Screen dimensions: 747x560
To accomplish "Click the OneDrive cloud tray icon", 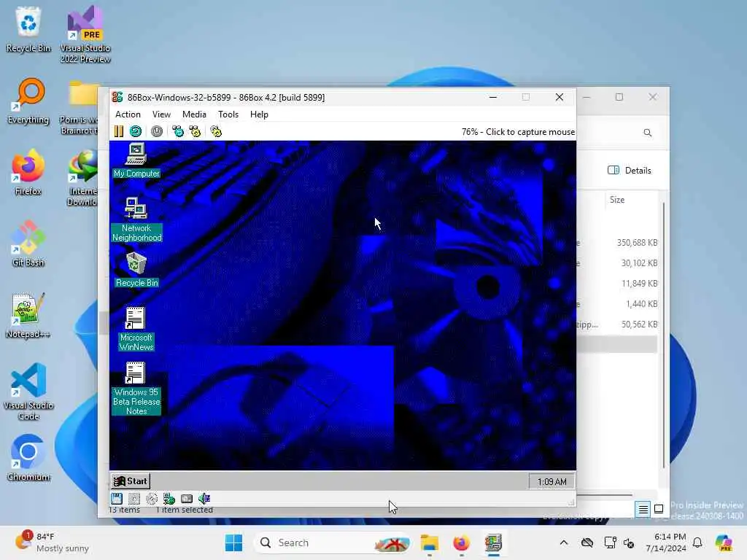I will (x=587, y=542).
